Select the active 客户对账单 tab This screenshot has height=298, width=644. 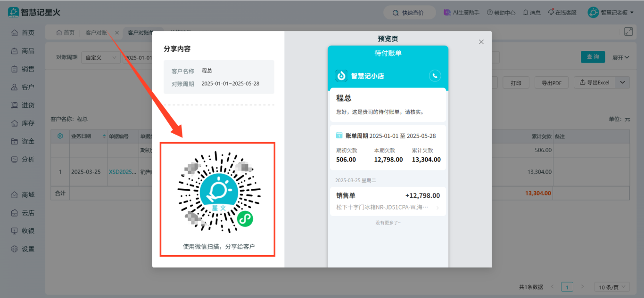coord(140,32)
